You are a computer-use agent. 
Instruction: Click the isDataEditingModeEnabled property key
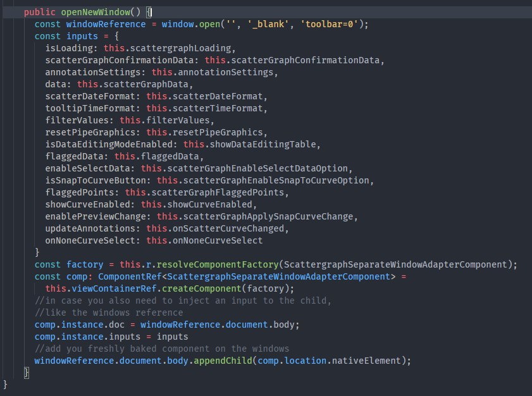click(x=109, y=144)
